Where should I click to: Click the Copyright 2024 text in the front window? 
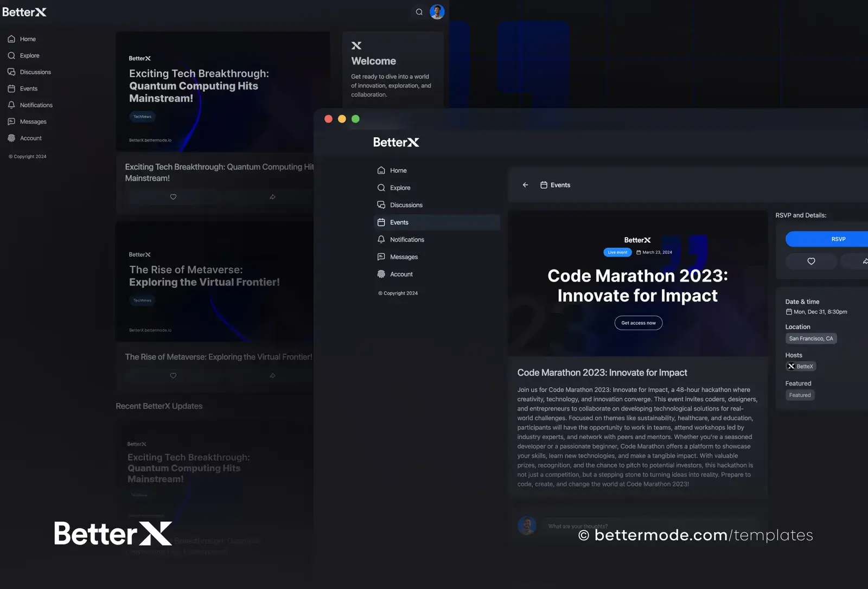(398, 293)
